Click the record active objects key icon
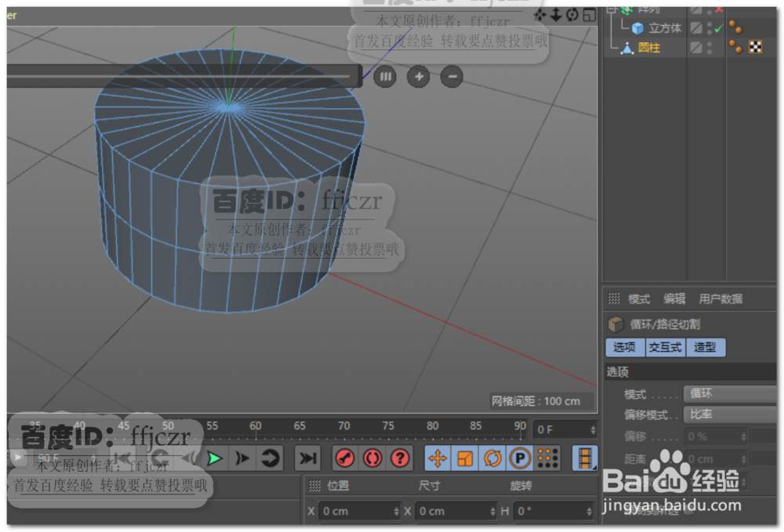 pyautogui.click(x=345, y=458)
